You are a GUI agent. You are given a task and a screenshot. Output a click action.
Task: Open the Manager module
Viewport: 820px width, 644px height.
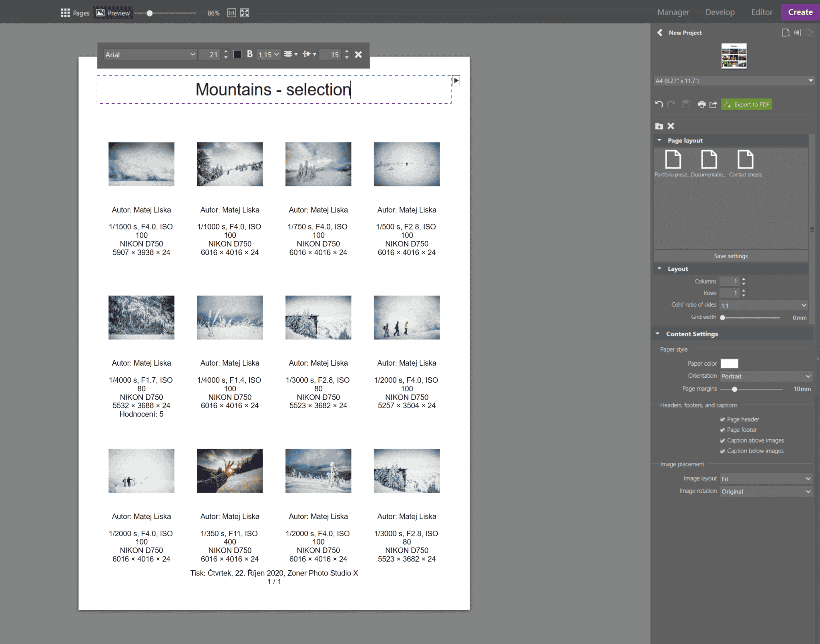click(x=673, y=12)
